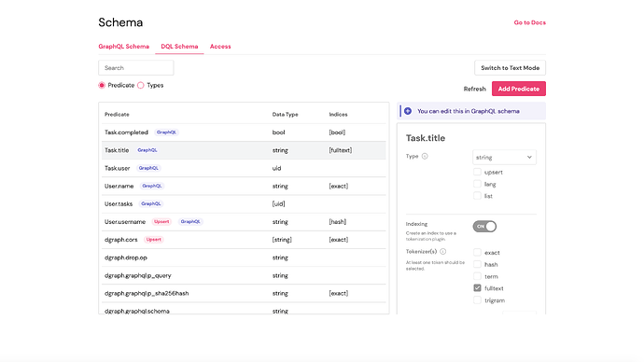Click the Tokenizer(s) info icon
Image resolution: width=644 pixels, height=362 pixels.
pos(442,252)
